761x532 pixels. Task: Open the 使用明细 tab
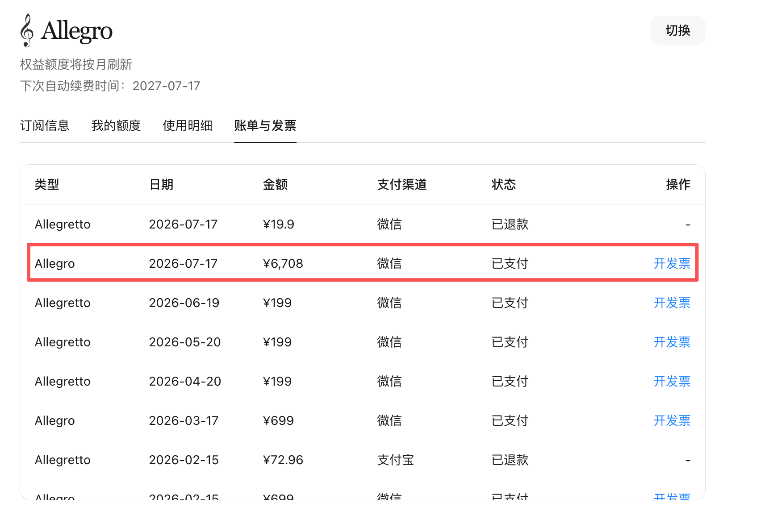click(x=188, y=126)
